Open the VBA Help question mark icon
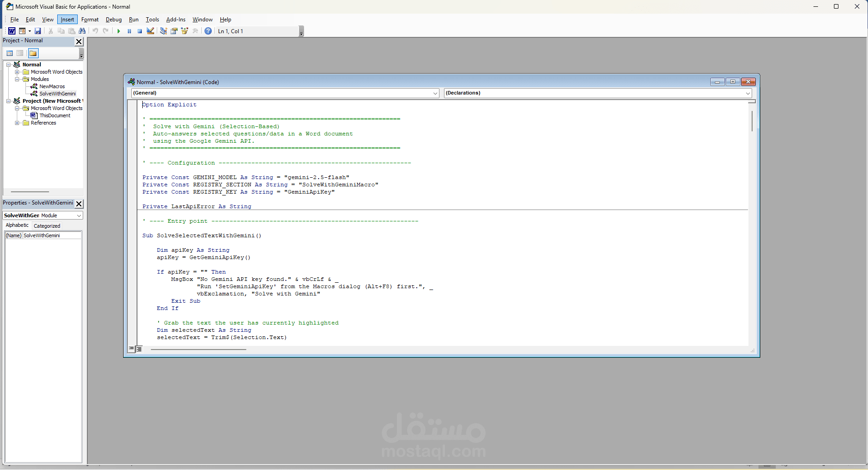 (208, 31)
